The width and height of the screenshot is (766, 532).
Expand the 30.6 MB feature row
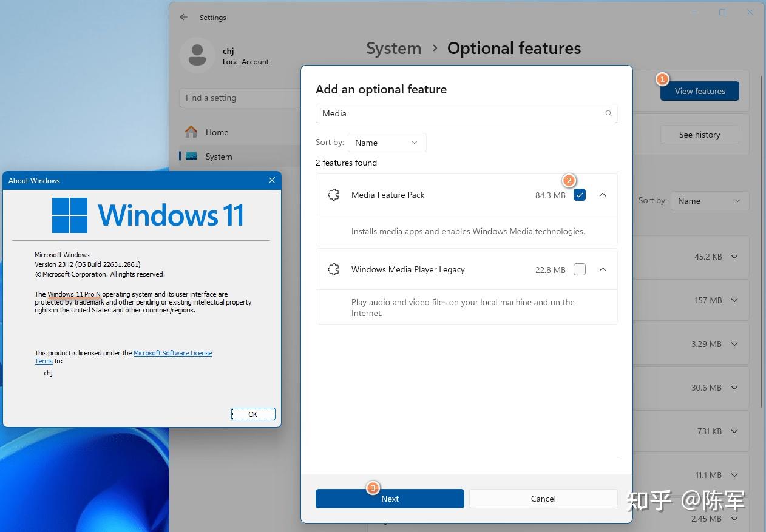(734, 388)
